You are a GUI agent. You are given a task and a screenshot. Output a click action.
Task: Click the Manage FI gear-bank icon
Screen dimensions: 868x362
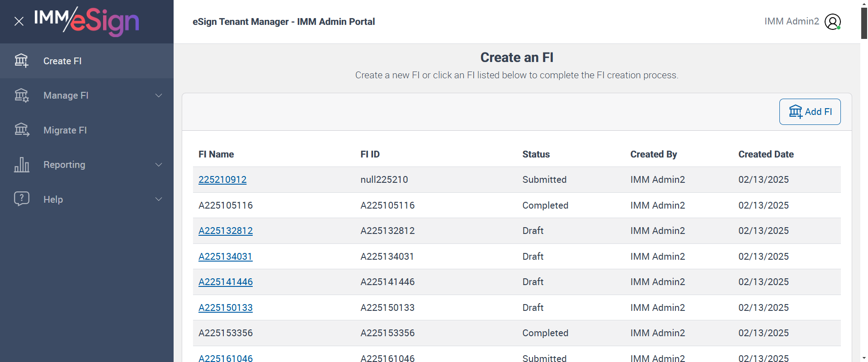pos(21,95)
